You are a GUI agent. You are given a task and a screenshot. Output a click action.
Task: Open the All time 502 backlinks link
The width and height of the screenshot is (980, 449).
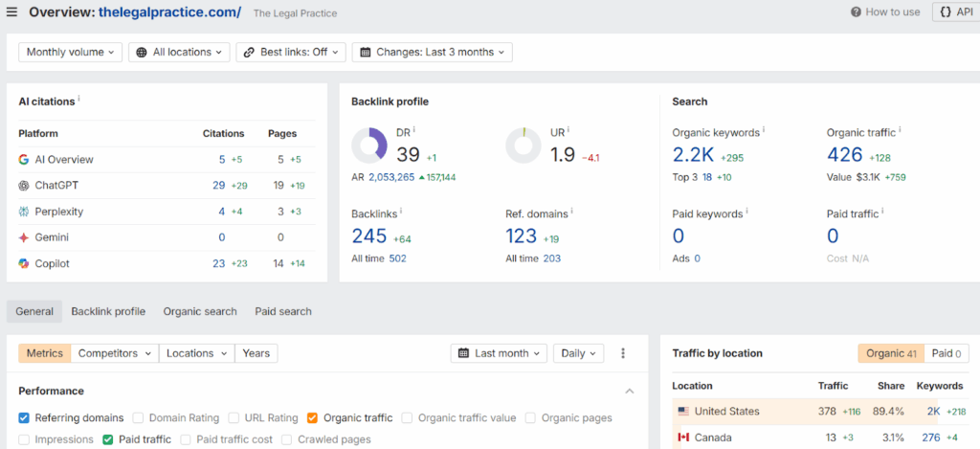pos(397,258)
